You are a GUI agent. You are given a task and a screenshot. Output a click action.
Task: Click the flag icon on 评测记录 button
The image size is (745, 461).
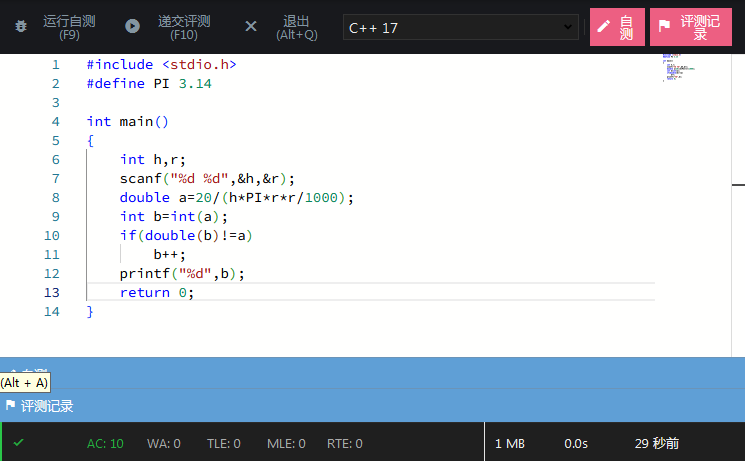pyautogui.click(x=664, y=27)
